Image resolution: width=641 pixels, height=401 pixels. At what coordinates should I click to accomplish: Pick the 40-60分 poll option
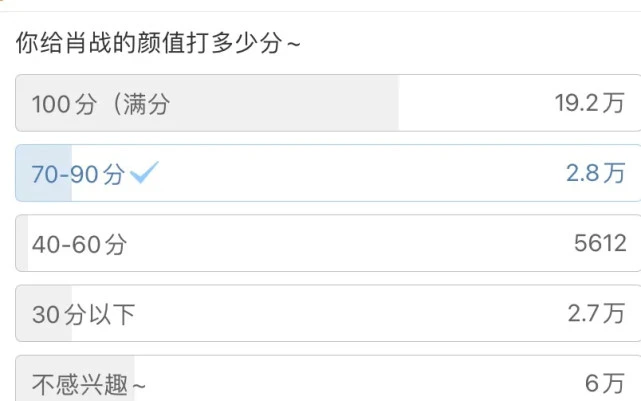(328, 243)
